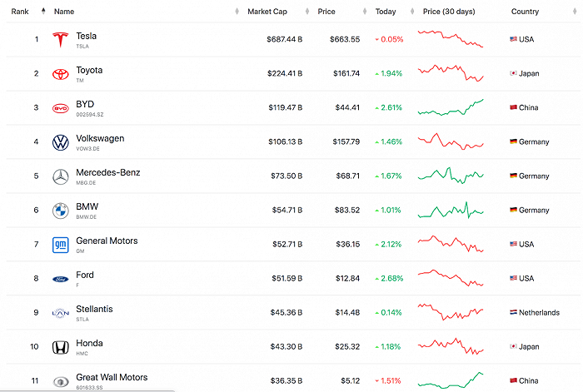Click the Honda logo icon
583x392 pixels.
pos(59,347)
